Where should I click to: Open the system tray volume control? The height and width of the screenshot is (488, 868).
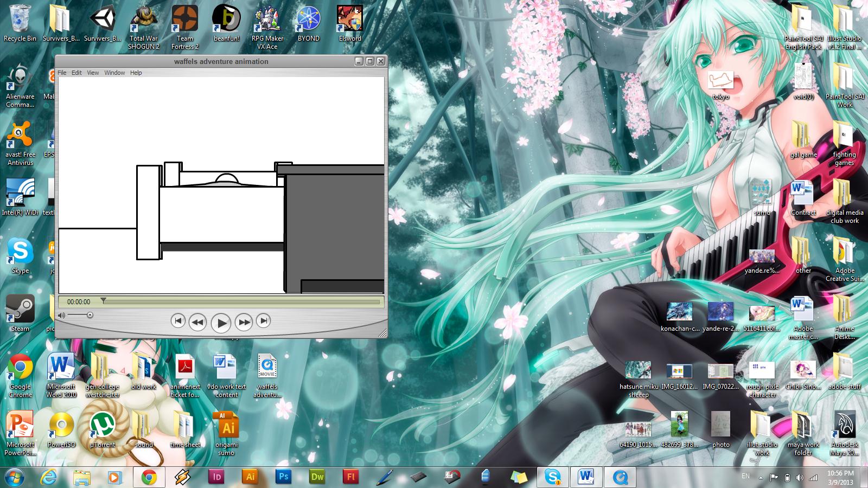coord(800,478)
